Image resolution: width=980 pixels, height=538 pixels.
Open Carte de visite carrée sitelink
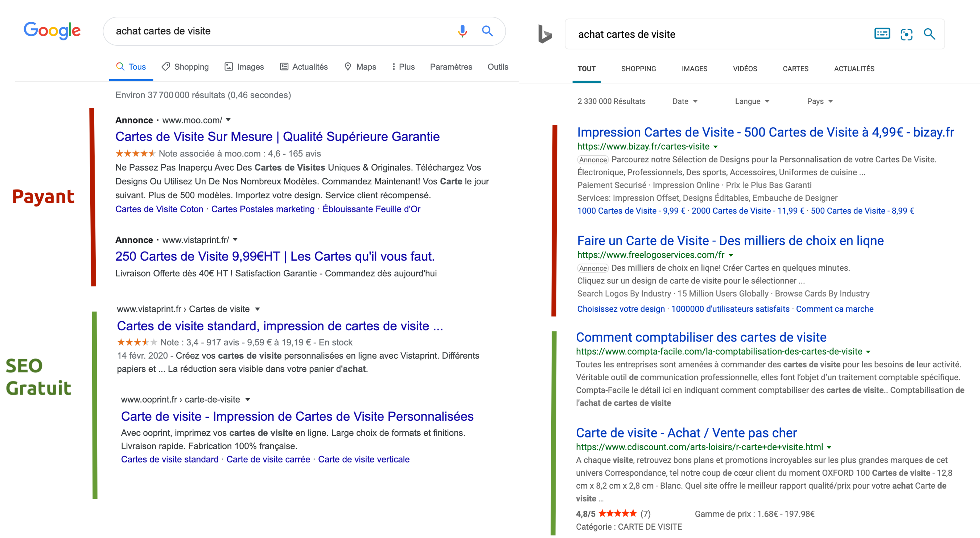click(x=268, y=459)
